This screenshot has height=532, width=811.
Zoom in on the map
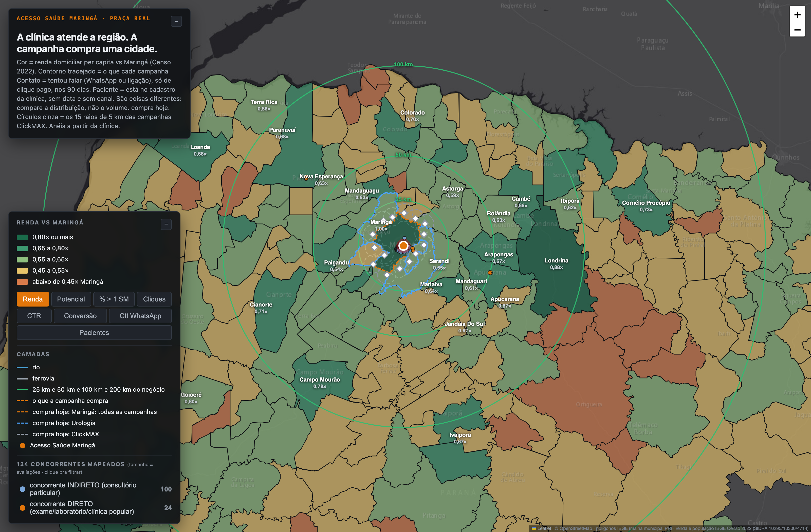[797, 15]
